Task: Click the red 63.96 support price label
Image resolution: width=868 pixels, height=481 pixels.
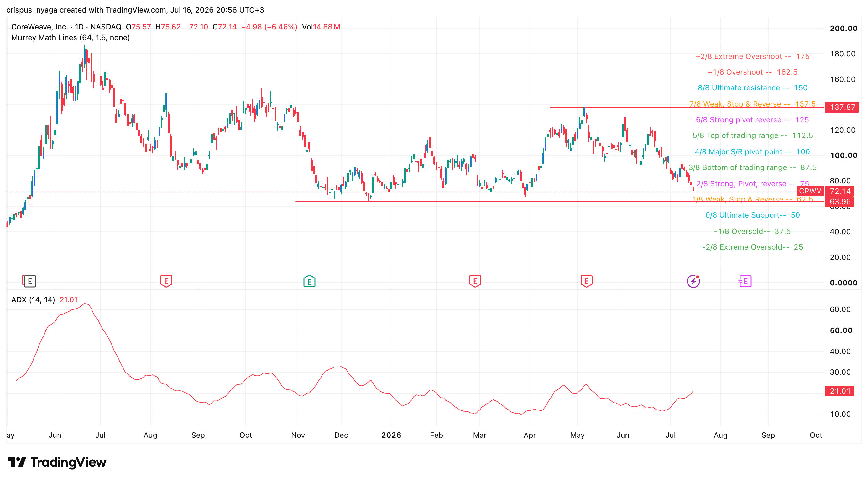Action: coord(840,202)
